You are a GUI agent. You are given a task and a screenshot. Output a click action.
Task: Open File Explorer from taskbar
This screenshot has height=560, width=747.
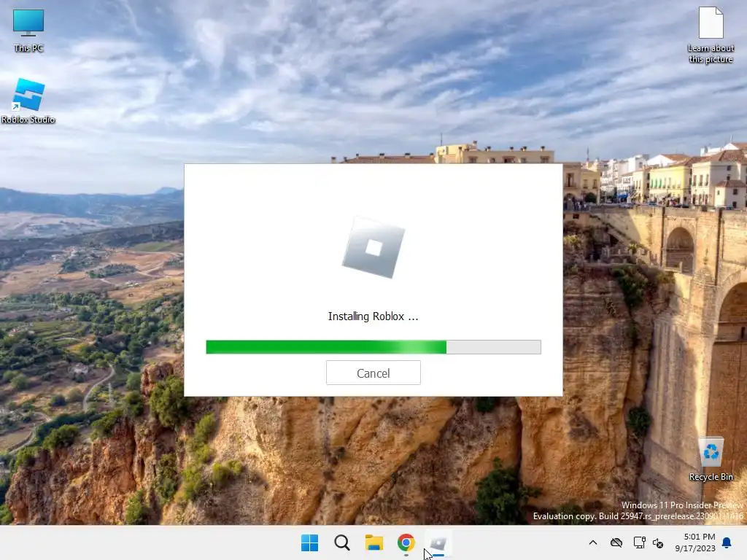374,542
